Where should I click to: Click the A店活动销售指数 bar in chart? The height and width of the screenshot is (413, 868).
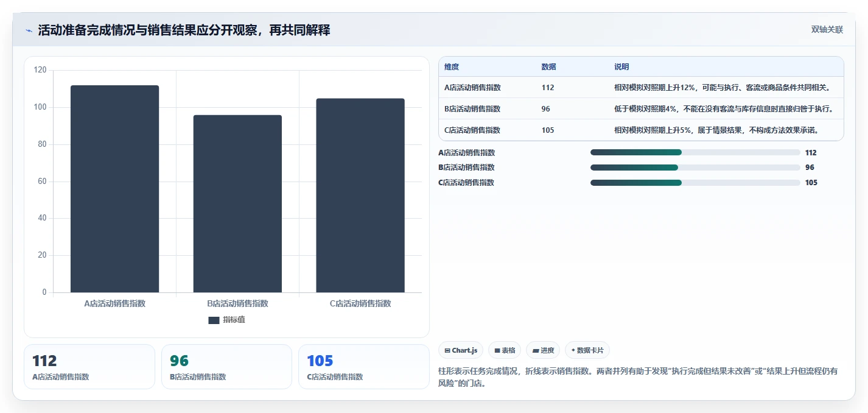tap(114, 189)
